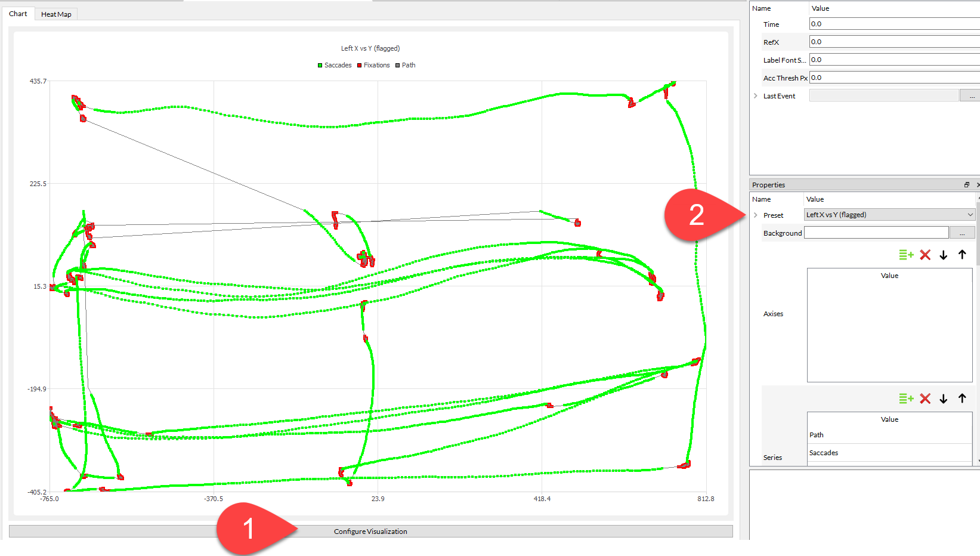
Task: Toggle the Path legend entry
Action: pyautogui.click(x=406, y=65)
